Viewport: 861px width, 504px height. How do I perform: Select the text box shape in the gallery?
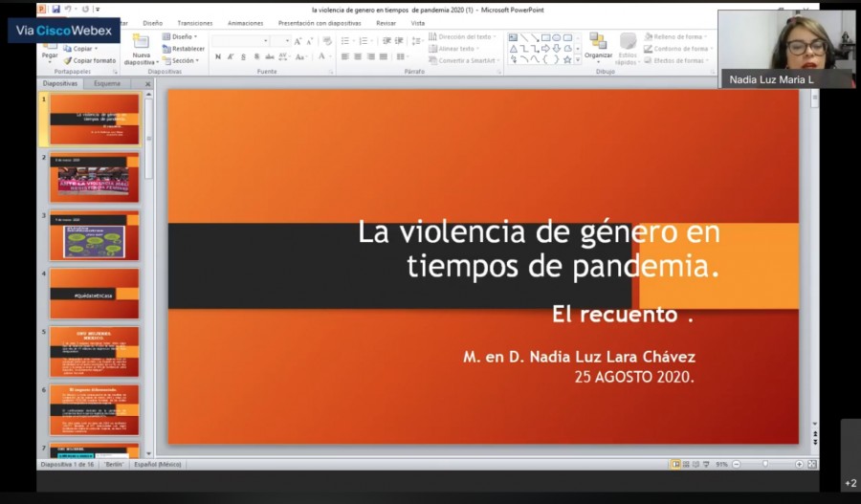coord(513,37)
